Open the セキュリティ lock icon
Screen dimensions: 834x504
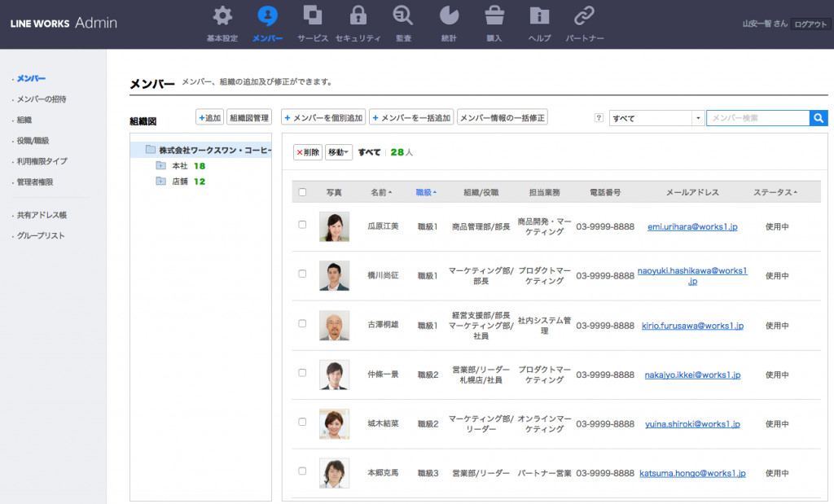pos(358,16)
